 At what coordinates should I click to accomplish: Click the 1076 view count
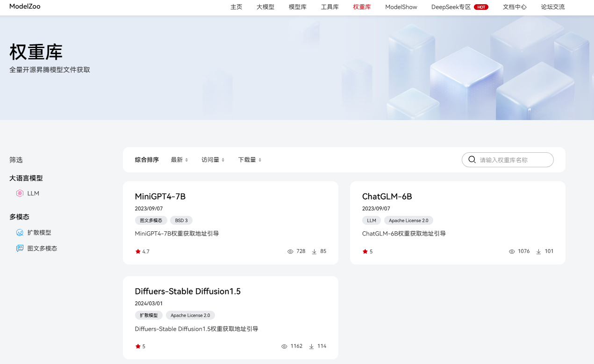(x=524, y=251)
